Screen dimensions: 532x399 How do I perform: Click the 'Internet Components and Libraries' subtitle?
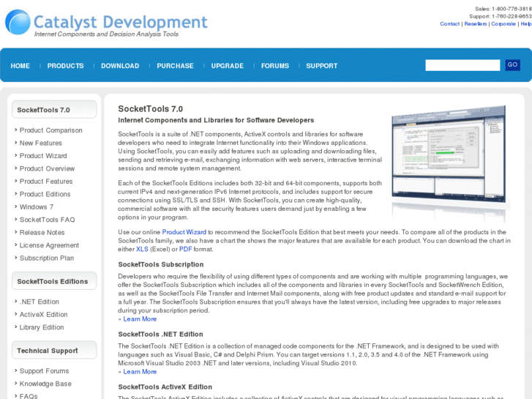[x=216, y=120]
